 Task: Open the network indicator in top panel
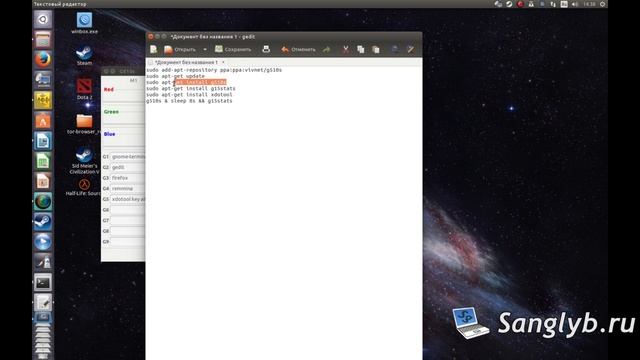[x=553, y=4]
